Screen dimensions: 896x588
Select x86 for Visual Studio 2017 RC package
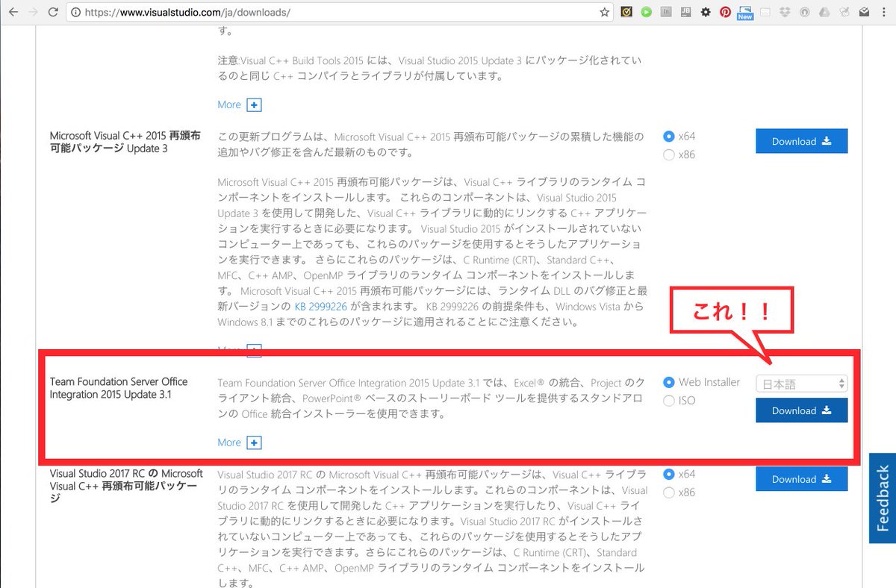tap(669, 492)
